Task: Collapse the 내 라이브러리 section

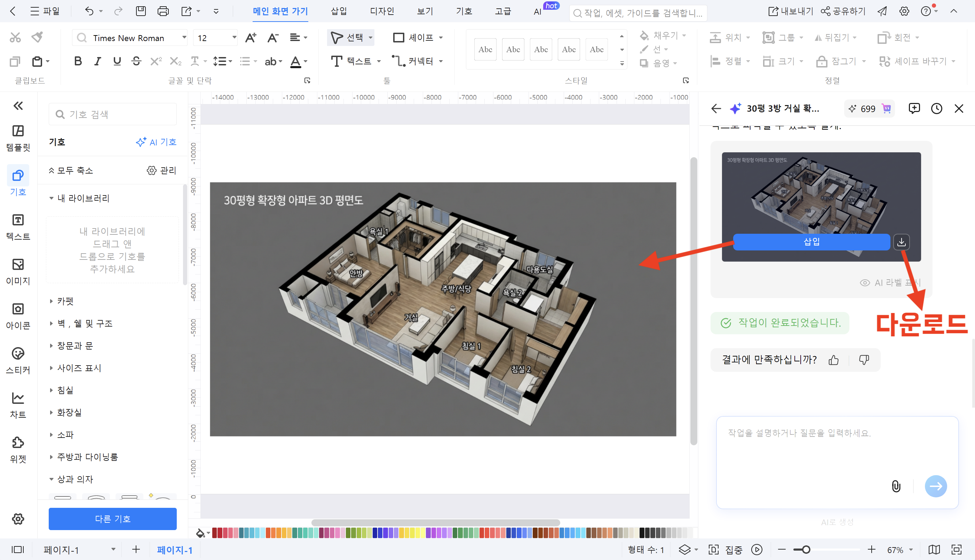Action: (x=52, y=198)
